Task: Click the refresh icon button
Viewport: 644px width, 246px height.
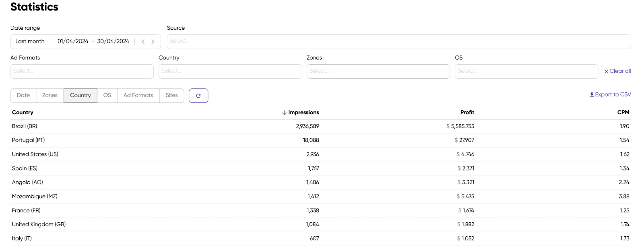Action: click(x=198, y=96)
